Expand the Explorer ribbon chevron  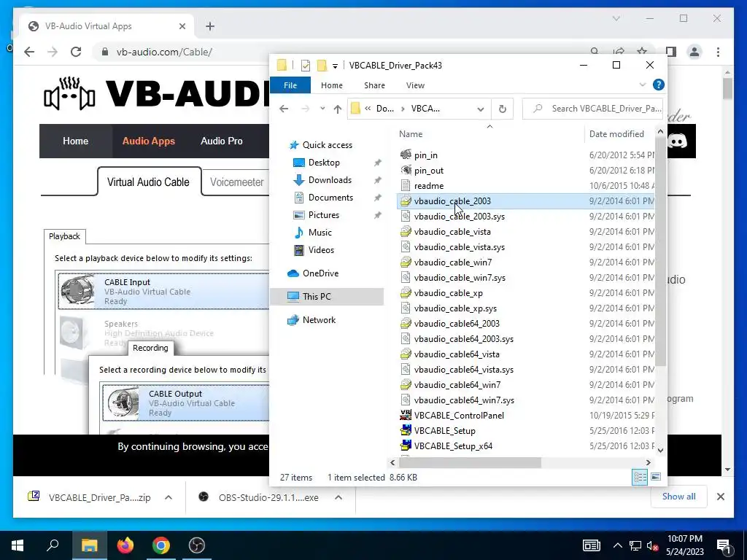pyautogui.click(x=642, y=85)
